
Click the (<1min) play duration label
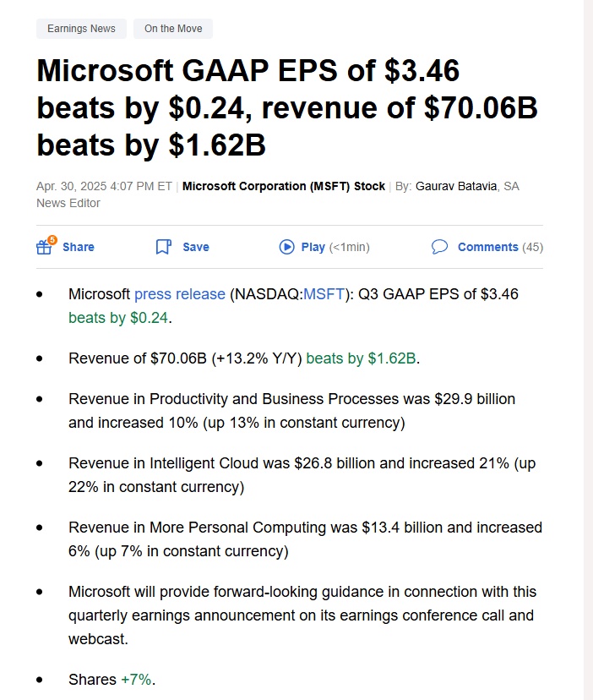pos(350,247)
